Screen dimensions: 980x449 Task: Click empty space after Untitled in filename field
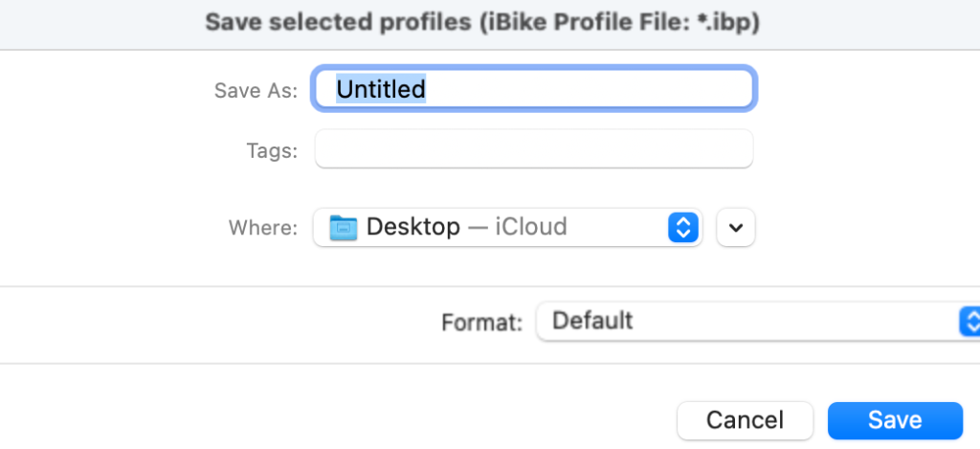point(588,89)
